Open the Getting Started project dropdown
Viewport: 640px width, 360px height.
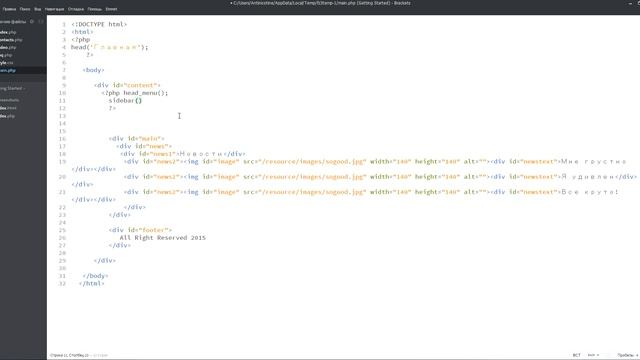pyautogui.click(x=12, y=89)
